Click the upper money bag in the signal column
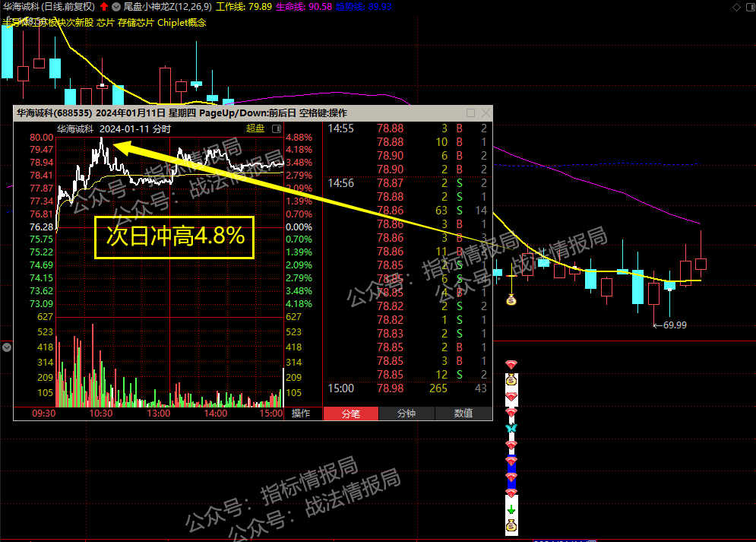The image size is (756, 542). pos(511,380)
